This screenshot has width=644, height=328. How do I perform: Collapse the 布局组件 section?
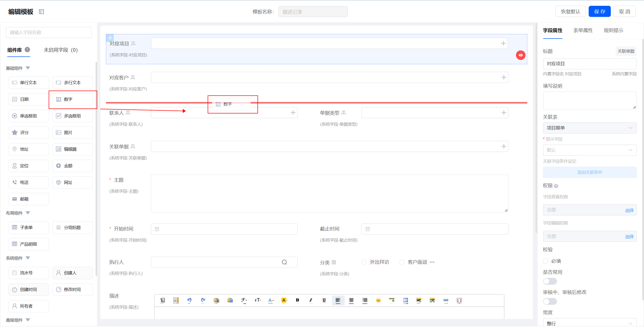tap(28, 213)
